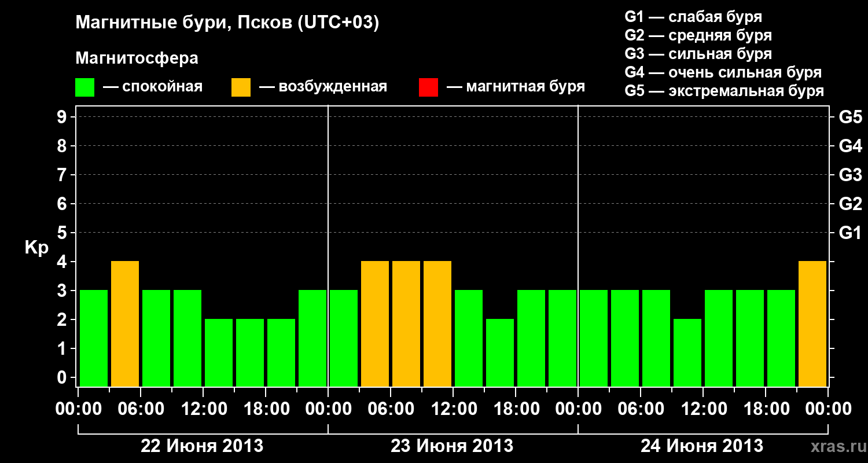The height and width of the screenshot is (463, 868).
Task: Click the 24 June 03:00–06:00 green bar
Action: pyautogui.click(x=625, y=338)
